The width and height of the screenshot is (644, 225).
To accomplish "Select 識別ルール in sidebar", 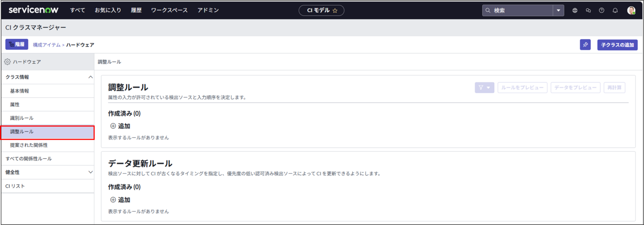I will tap(47, 118).
